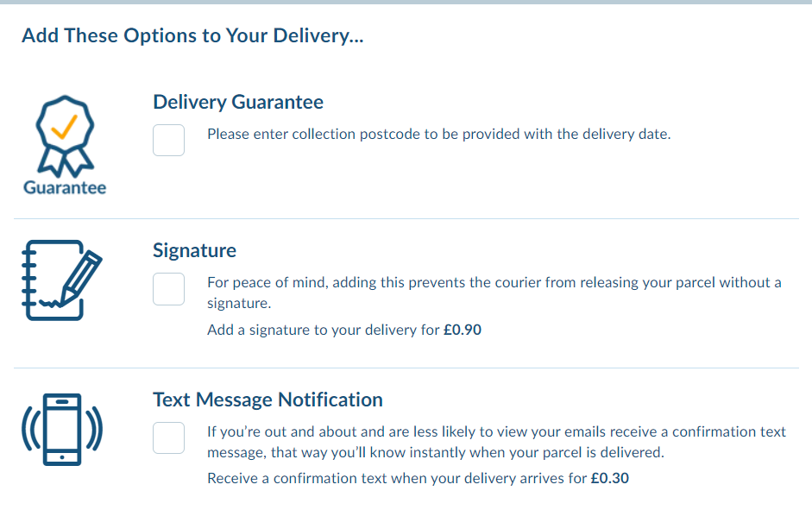Image resolution: width=812 pixels, height=516 pixels.
Task: Click the Signature section heading
Action: [x=194, y=250]
